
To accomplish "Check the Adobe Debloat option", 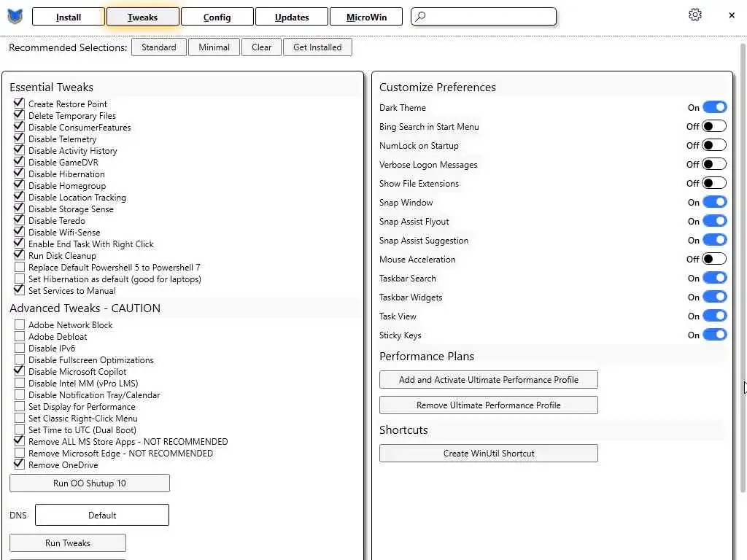I will pos(19,335).
